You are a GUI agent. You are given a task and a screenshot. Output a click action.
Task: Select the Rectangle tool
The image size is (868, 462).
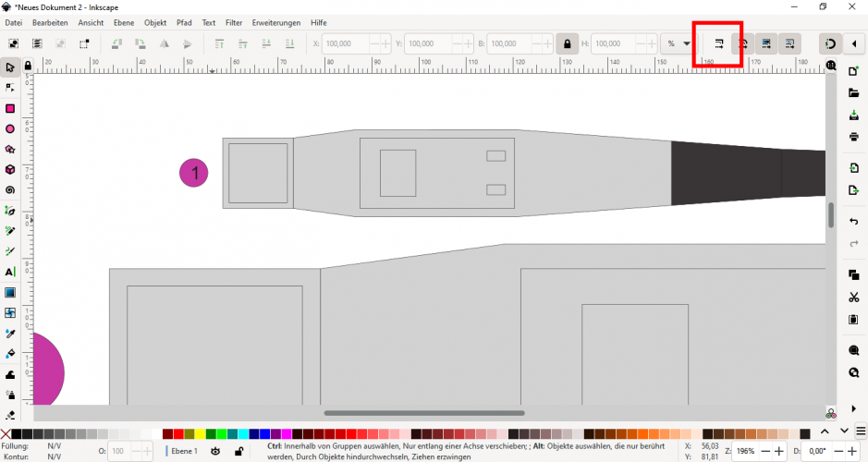click(10, 108)
